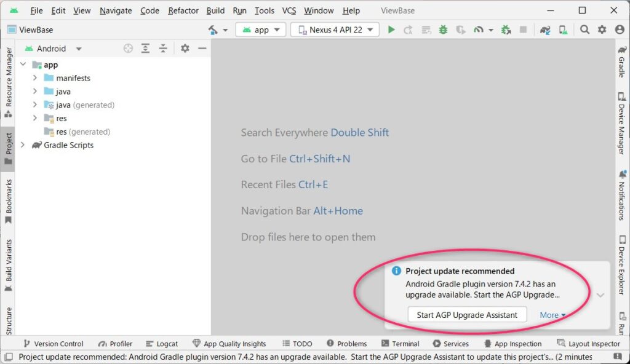630x364 pixels.
Task: Open the Build menu
Action: click(x=215, y=10)
